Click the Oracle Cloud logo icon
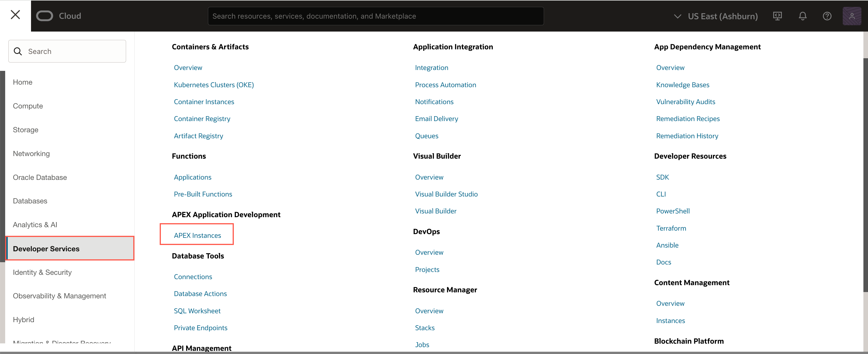The height and width of the screenshot is (354, 868). 45,16
